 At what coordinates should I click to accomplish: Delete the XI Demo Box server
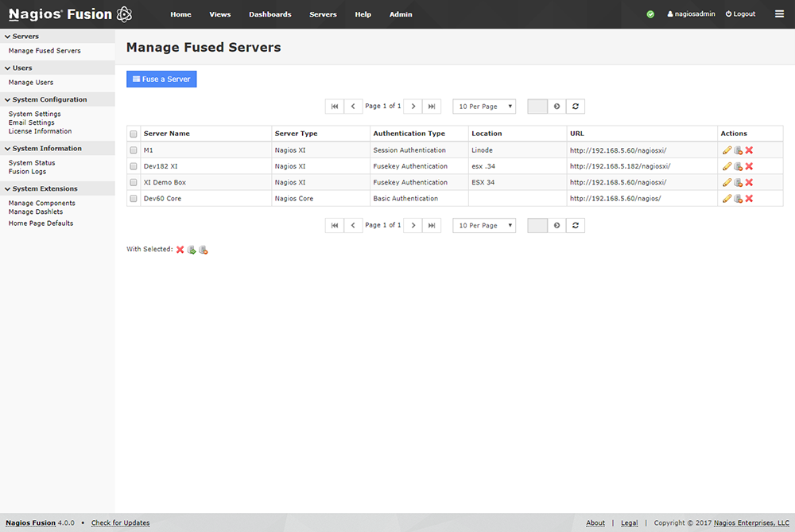749,182
